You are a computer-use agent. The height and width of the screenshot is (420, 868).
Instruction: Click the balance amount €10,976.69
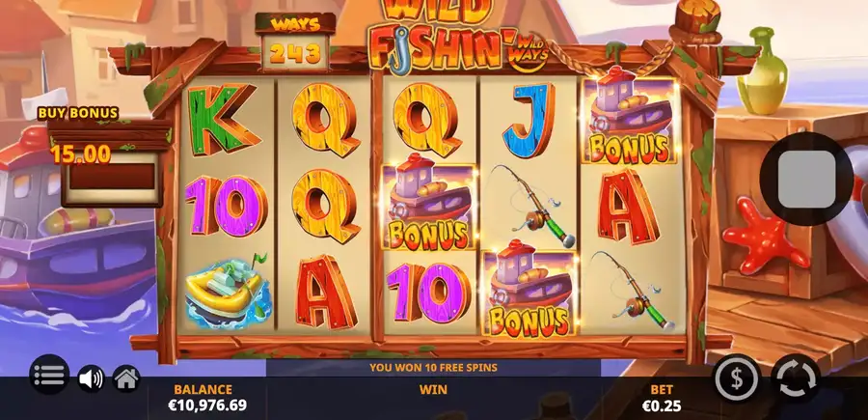pos(207,406)
